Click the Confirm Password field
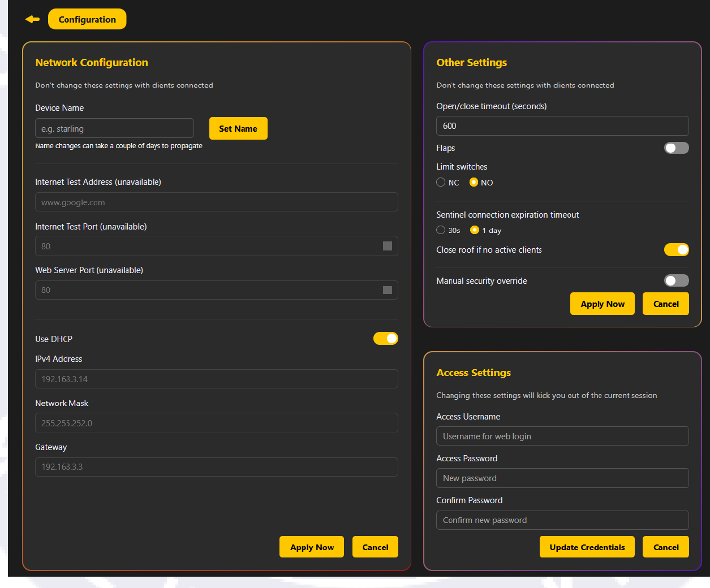The image size is (710, 588). click(562, 520)
